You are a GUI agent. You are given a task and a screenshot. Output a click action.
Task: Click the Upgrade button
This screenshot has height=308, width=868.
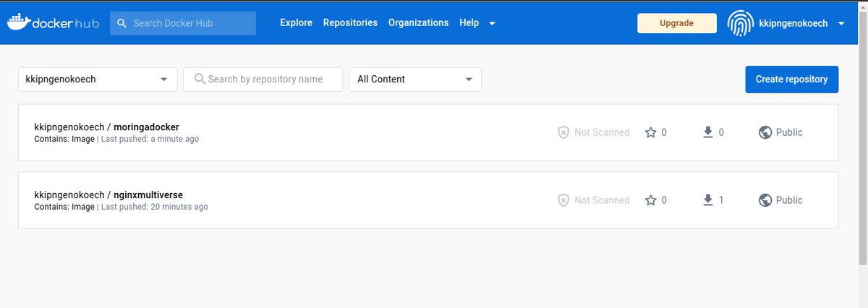click(676, 23)
